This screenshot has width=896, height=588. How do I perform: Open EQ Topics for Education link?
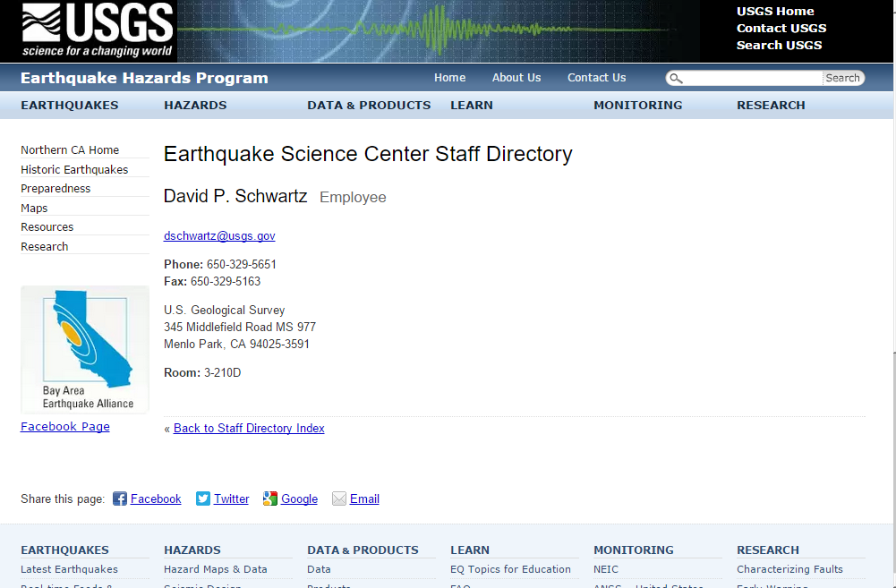(510, 570)
